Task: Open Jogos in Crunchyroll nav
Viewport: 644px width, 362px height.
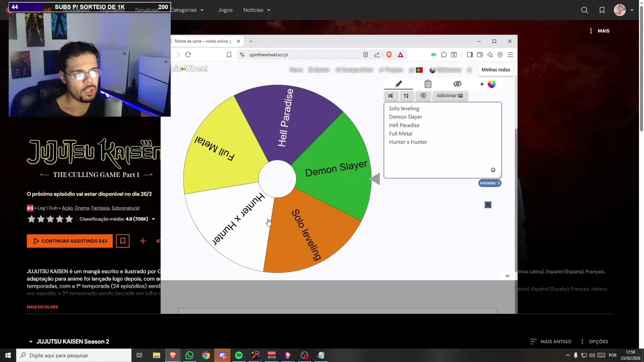Action: [x=225, y=10]
